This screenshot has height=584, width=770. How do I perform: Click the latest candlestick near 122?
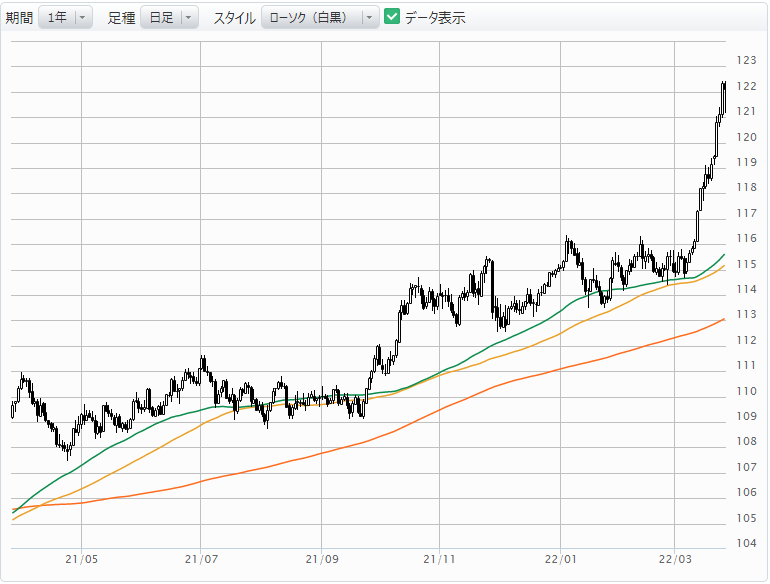coord(724,97)
